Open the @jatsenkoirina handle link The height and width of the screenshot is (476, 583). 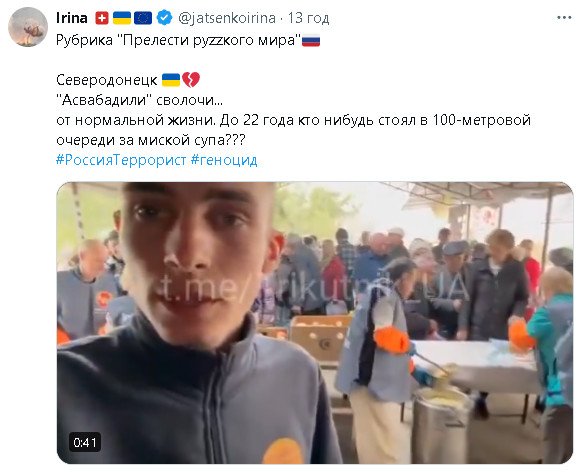pyautogui.click(x=227, y=18)
